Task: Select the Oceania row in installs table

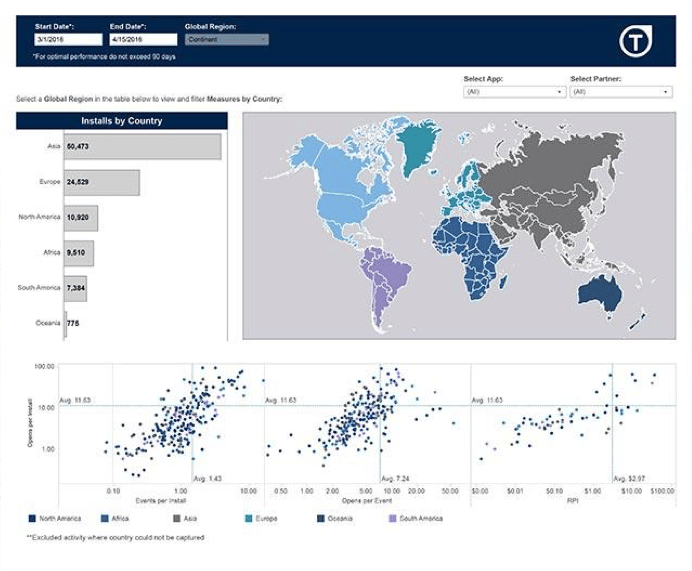Action: (66, 323)
